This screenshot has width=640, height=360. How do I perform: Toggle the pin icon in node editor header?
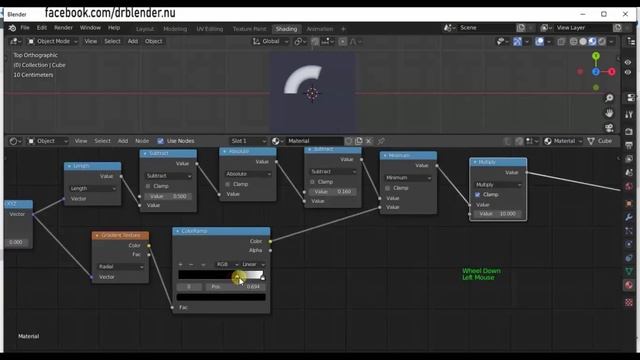coord(381,141)
